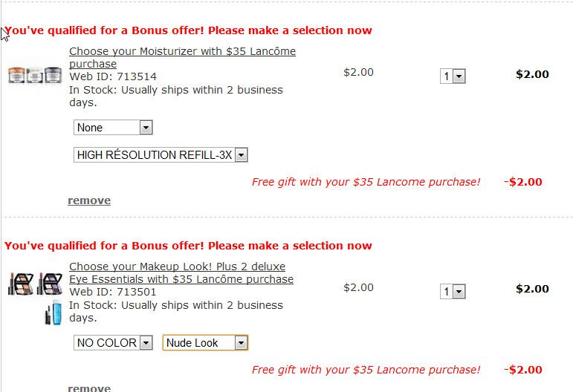Click the left makeup palette thumbnail
Screen dimensions: 573x392
(20, 284)
